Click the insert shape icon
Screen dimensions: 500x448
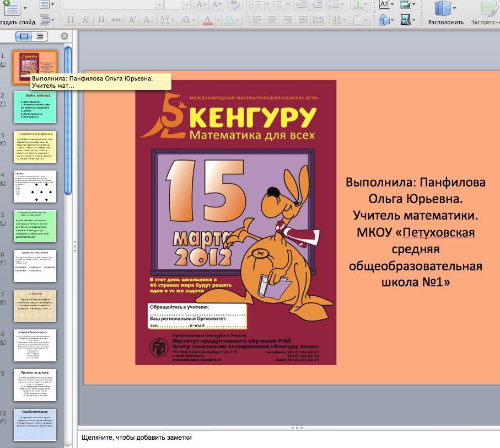pyautogui.click(x=385, y=21)
